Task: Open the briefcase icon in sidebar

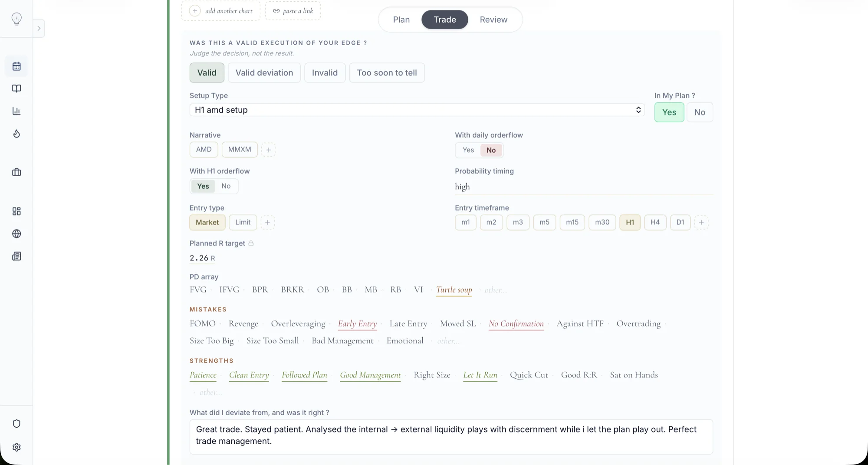Action: click(x=16, y=172)
